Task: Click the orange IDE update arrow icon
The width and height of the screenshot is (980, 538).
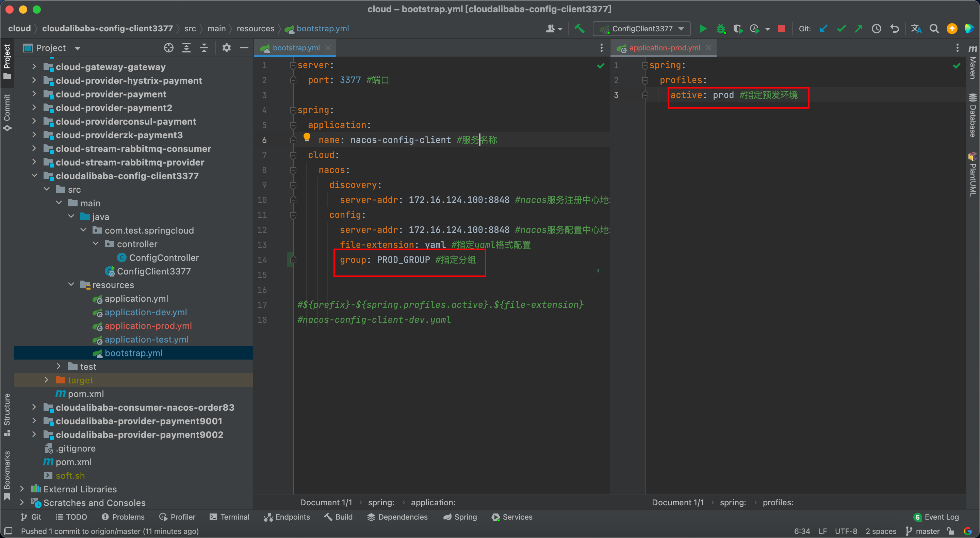Action: [951, 29]
